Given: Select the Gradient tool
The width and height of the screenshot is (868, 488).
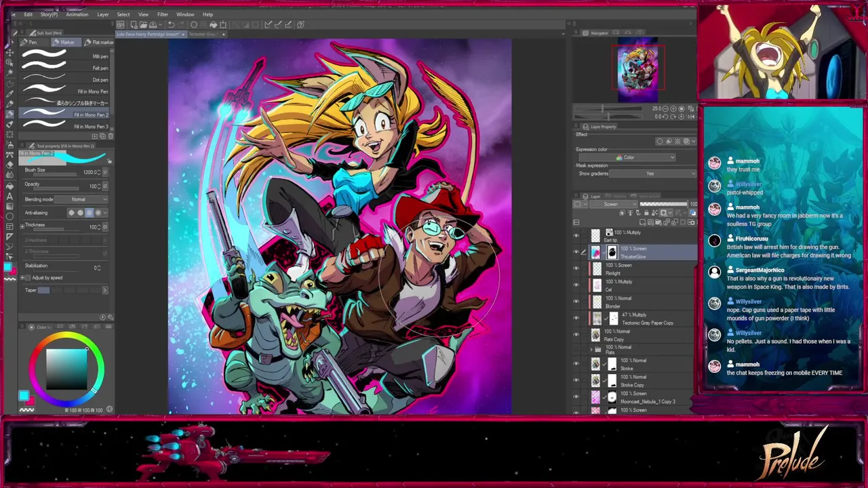Looking at the screenshot, I should pyautogui.click(x=9, y=207).
